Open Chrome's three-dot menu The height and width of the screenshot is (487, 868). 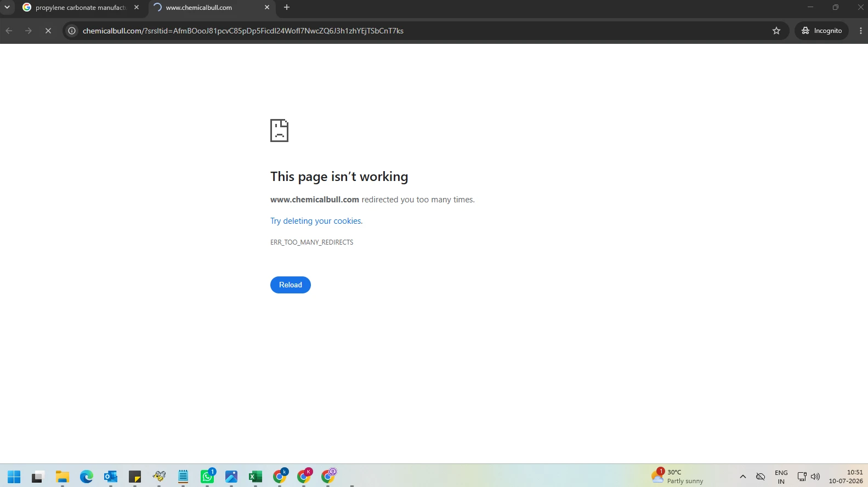tap(860, 31)
